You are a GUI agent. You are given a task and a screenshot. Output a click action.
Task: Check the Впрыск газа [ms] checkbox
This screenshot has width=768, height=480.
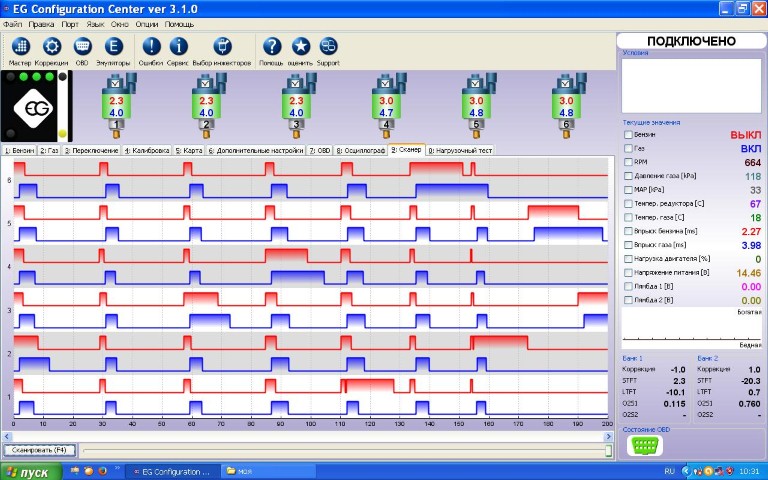[628, 244]
